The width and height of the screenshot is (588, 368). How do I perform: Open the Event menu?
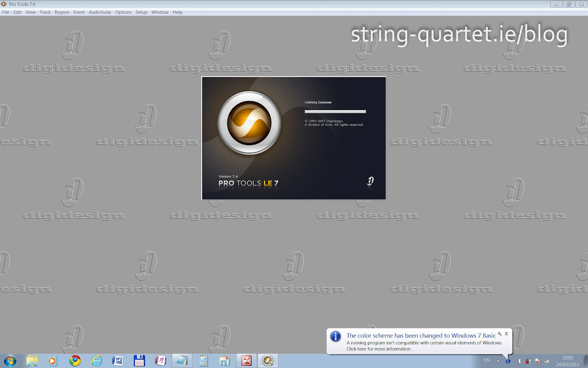[x=79, y=12]
